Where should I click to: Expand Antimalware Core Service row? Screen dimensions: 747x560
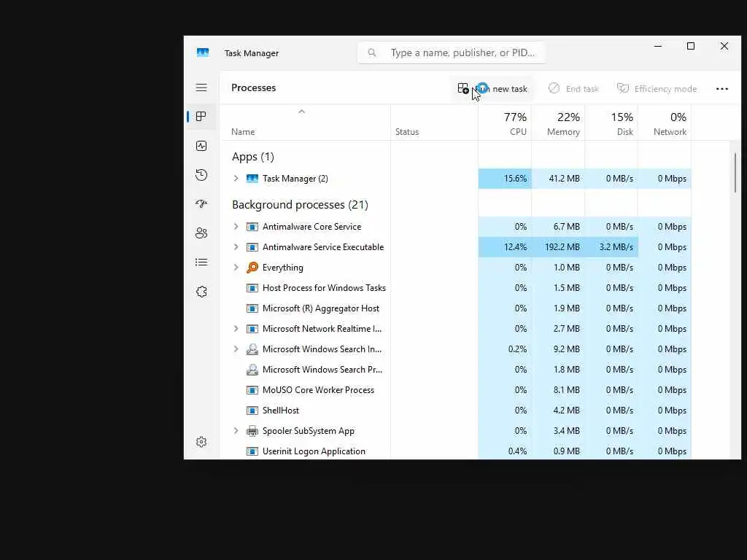point(236,227)
